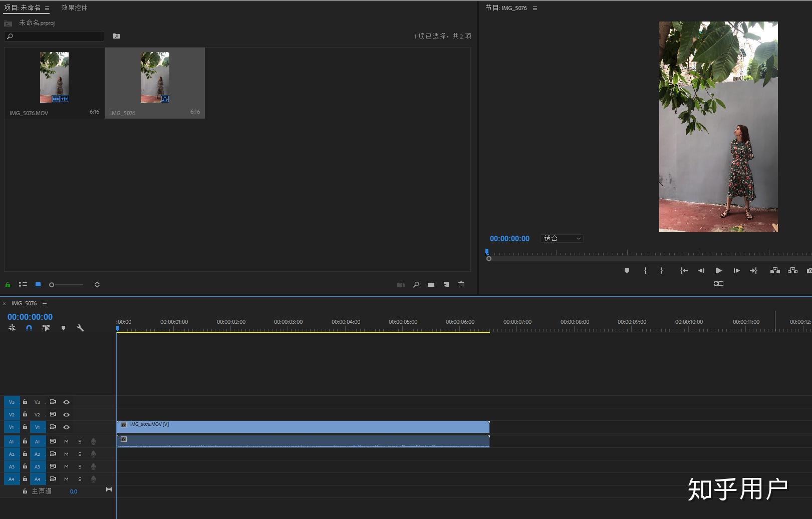
Task: Select the IMG_5076 sequence thumbnail
Action: click(155, 77)
